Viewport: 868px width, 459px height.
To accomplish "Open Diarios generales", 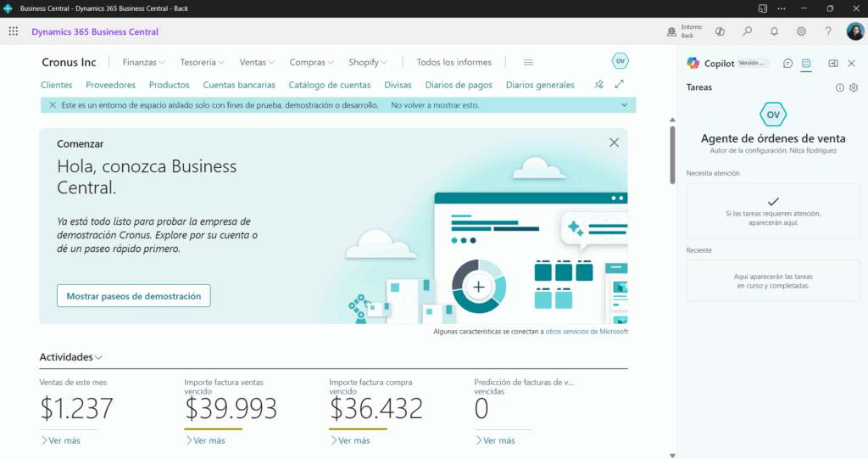I will point(540,85).
